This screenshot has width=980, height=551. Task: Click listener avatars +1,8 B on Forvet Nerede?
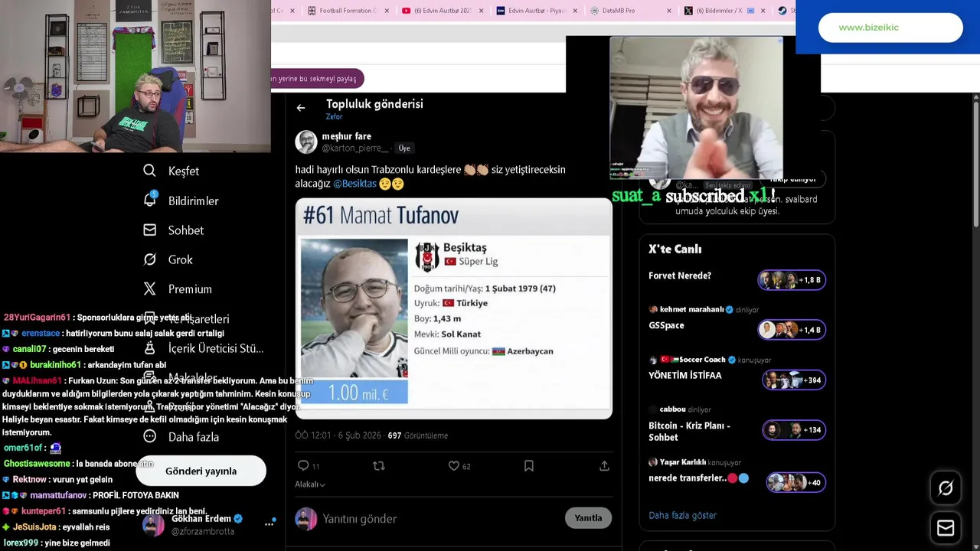[x=792, y=280]
